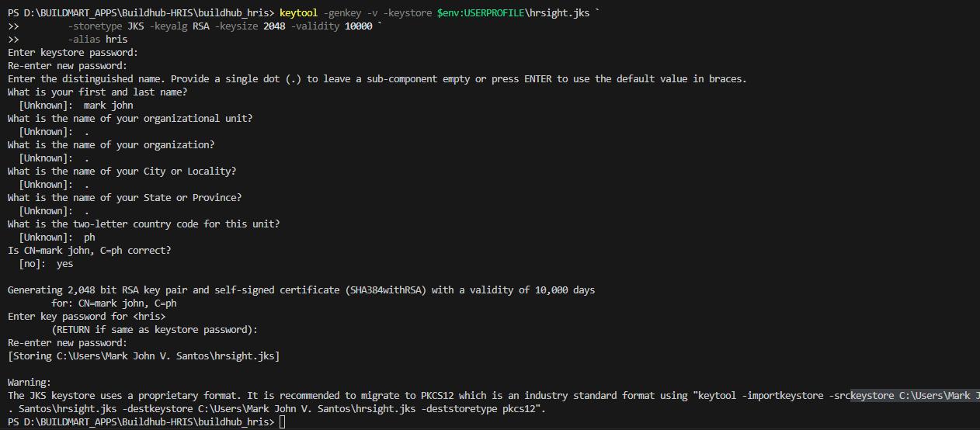The width and height of the screenshot is (980, 430).
Task: Click "Is CN=mark john, C=ph correct?" line
Action: [89, 251]
